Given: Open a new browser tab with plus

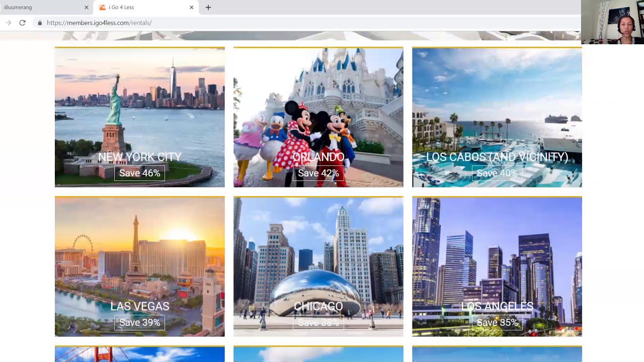Looking at the screenshot, I should (x=208, y=8).
